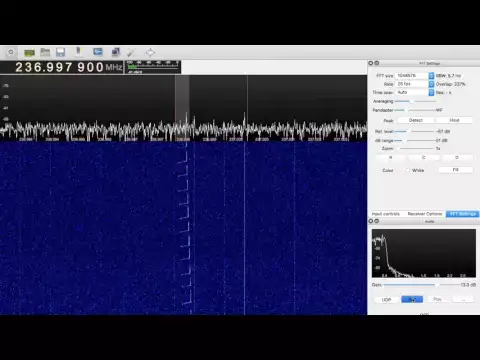Click the float icon of FFT Settings panel
480x360 pixels.
point(377,63)
